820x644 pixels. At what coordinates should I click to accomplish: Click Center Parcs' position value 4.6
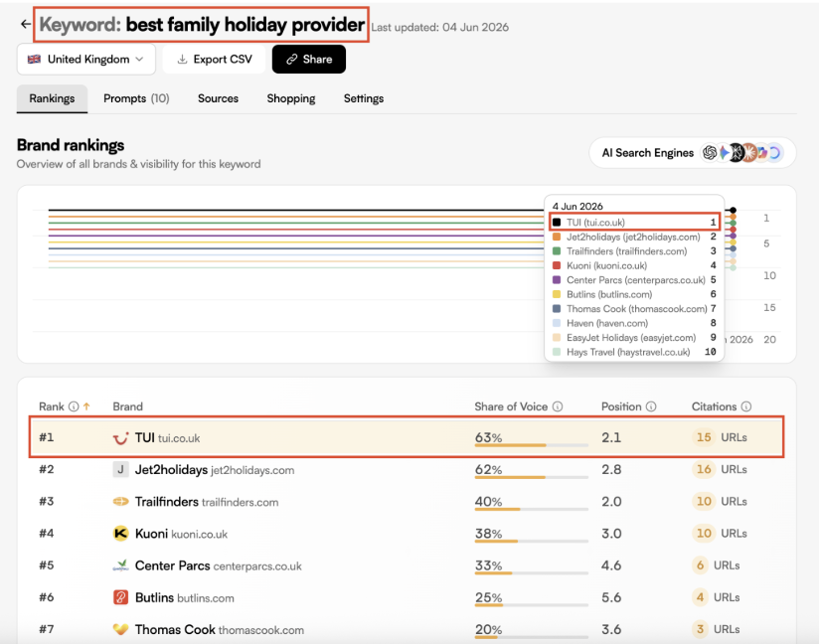[611, 565]
